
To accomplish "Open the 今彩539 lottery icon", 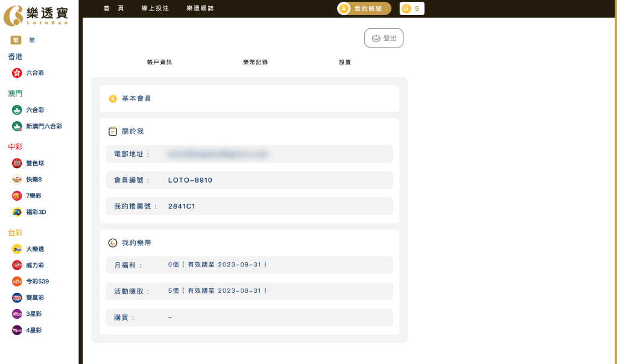I will click(17, 281).
